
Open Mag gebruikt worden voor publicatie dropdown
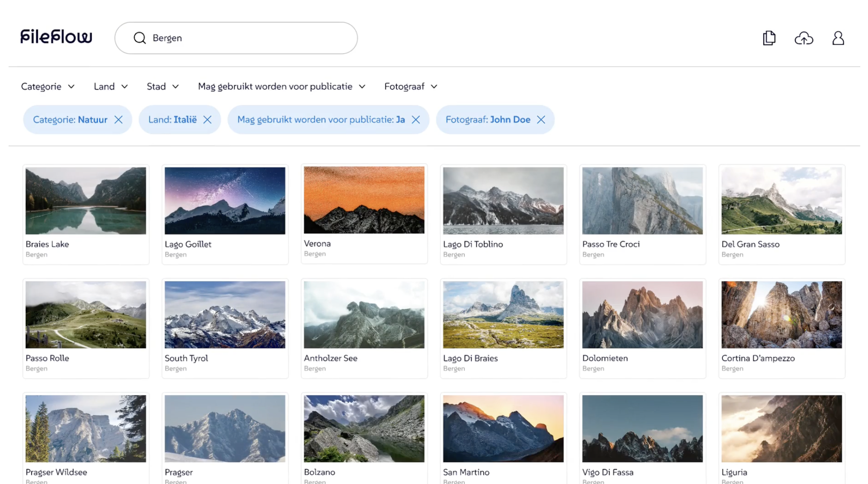pyautogui.click(x=282, y=86)
